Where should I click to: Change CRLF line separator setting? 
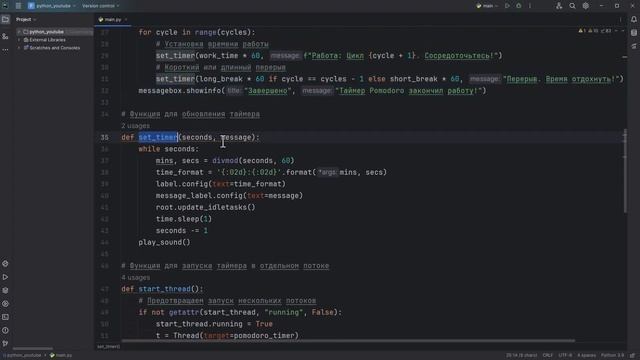pos(547,356)
